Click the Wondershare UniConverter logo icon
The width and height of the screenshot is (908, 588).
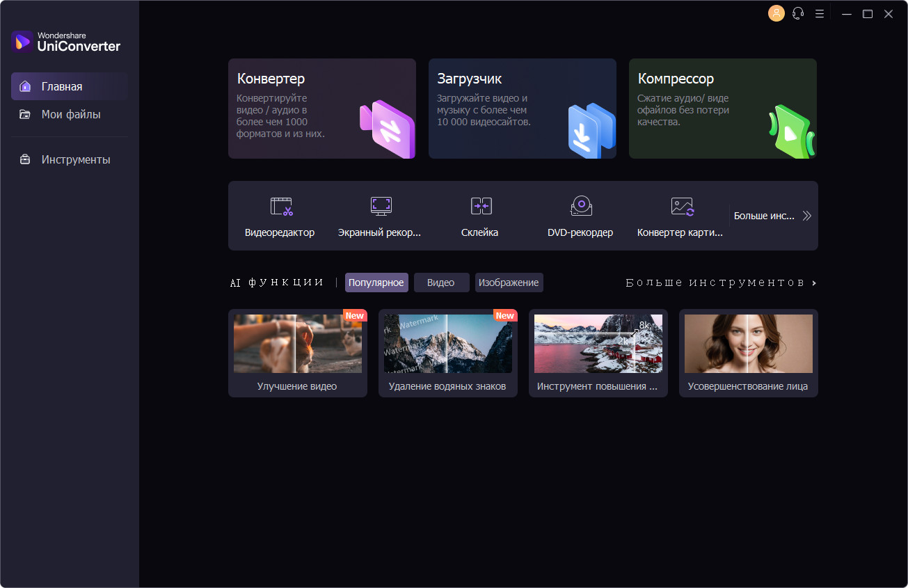[22, 41]
